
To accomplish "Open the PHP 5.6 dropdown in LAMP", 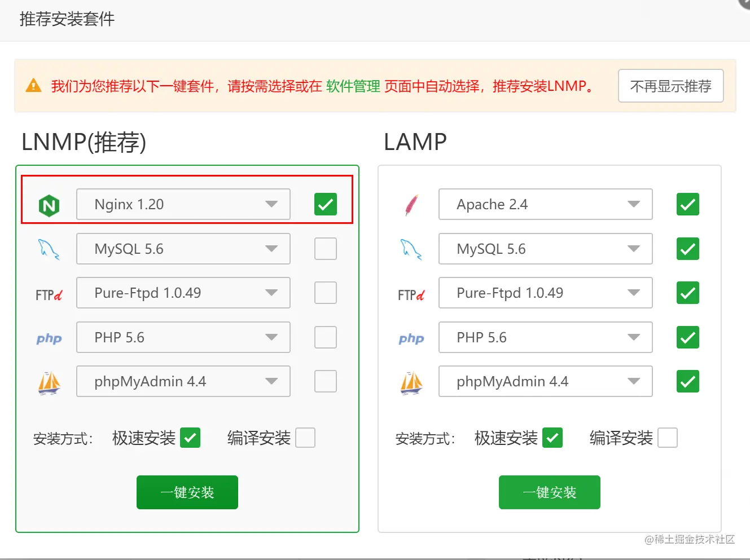I will (546, 337).
